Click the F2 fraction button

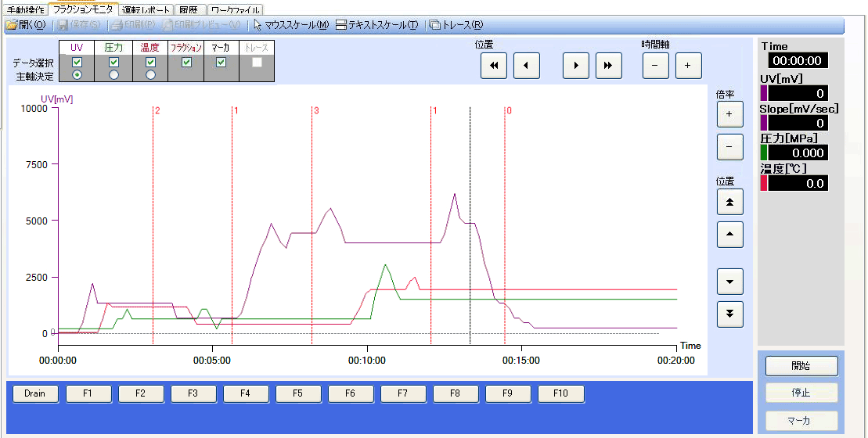141,393
